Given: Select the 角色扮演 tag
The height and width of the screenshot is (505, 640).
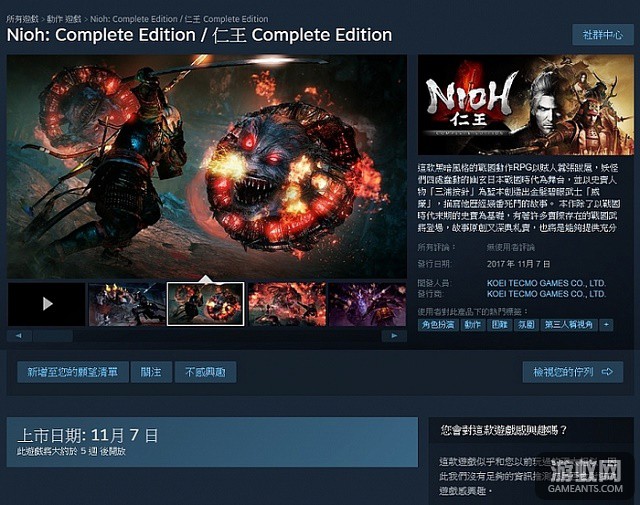Looking at the screenshot, I should point(438,325).
